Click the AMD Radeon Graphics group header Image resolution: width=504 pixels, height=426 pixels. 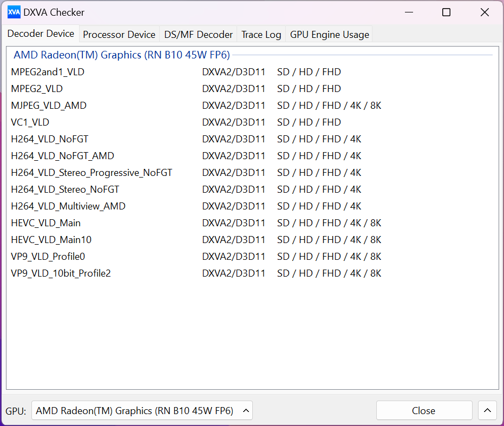[121, 55]
